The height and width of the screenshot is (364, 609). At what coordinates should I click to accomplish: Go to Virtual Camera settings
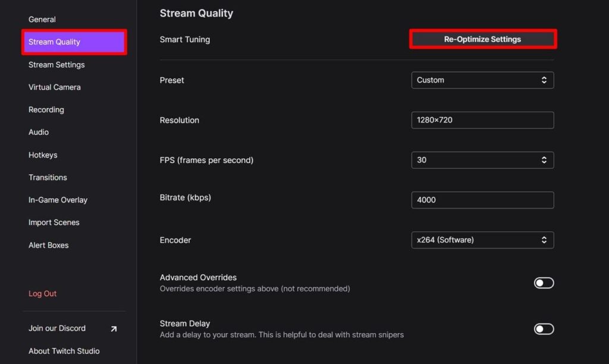(x=54, y=87)
